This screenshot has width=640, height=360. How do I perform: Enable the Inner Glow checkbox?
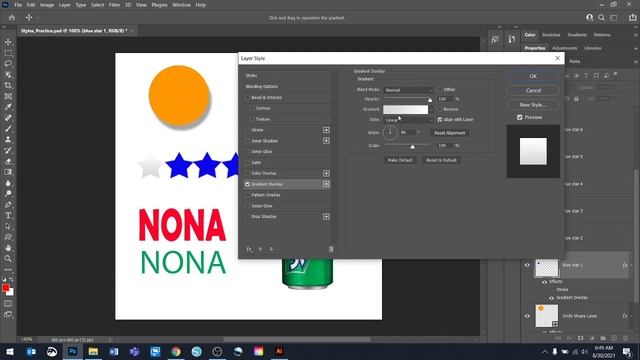[247, 151]
